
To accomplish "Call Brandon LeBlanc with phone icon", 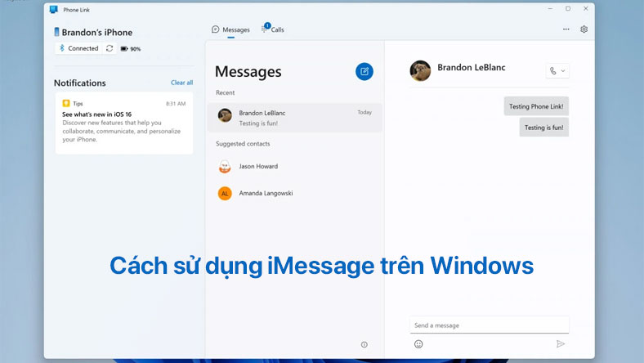I will pos(552,71).
